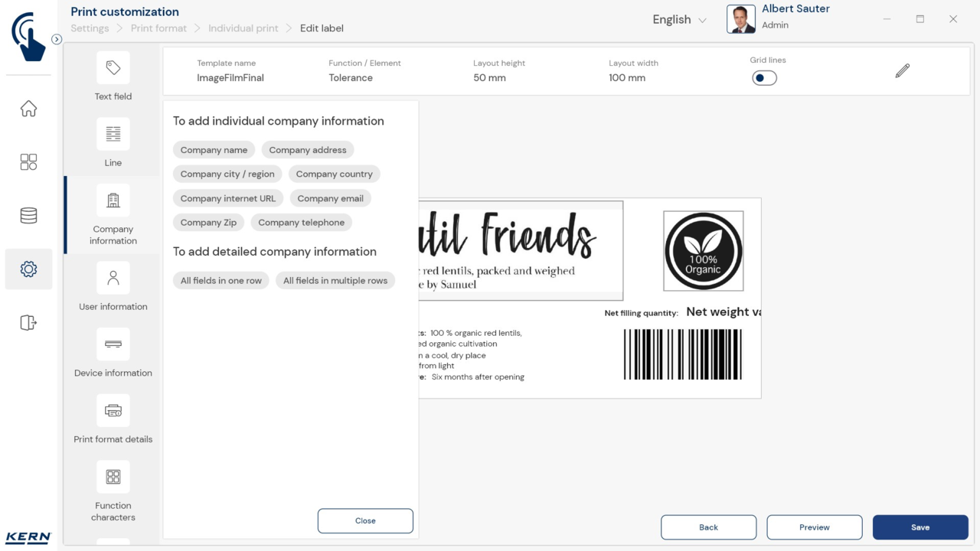Viewport: 980px width, 551px height.
Task: Open the User information panel
Action: [x=113, y=287]
